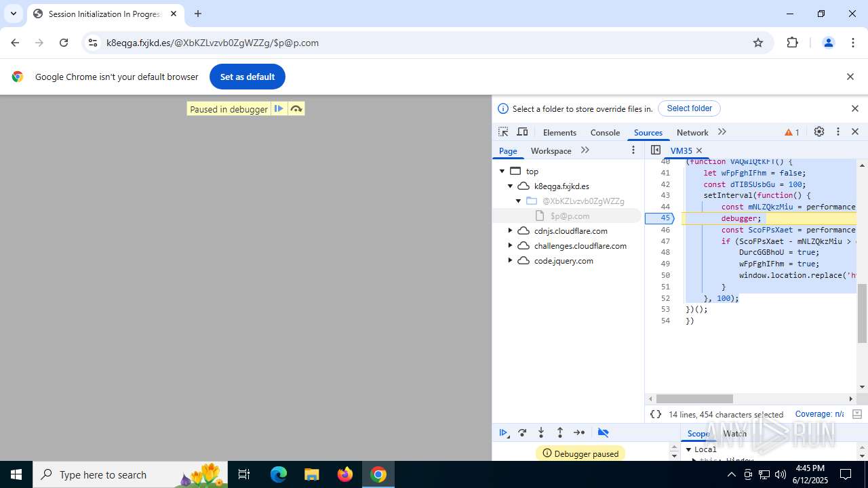This screenshot has width=868, height=488.
Task: Click line number 45 in the gutter
Action: tap(665, 218)
